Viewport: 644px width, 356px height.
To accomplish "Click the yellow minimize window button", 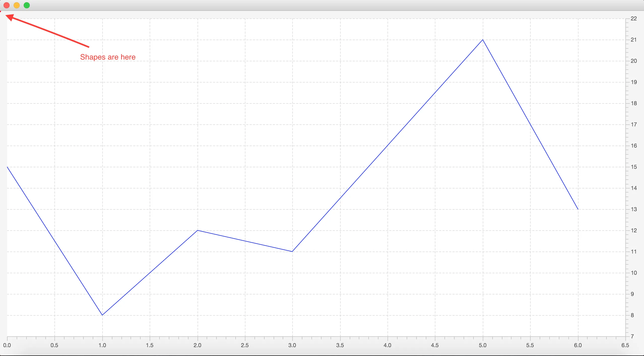I will tap(17, 5).
